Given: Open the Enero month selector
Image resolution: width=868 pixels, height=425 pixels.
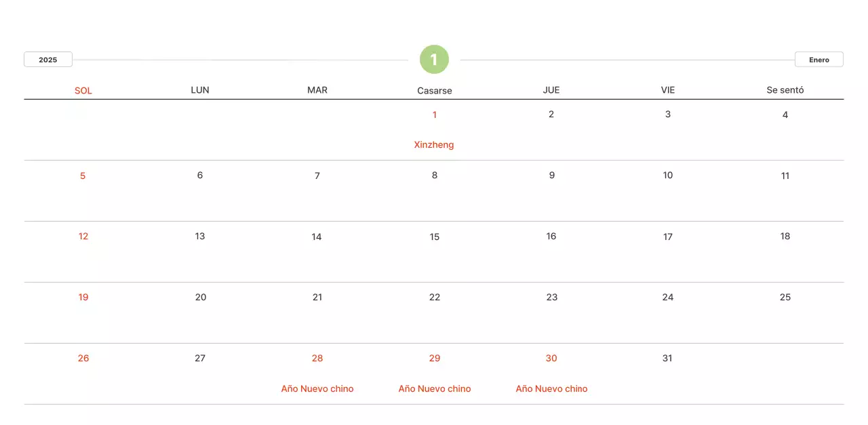Looking at the screenshot, I should click(818, 60).
